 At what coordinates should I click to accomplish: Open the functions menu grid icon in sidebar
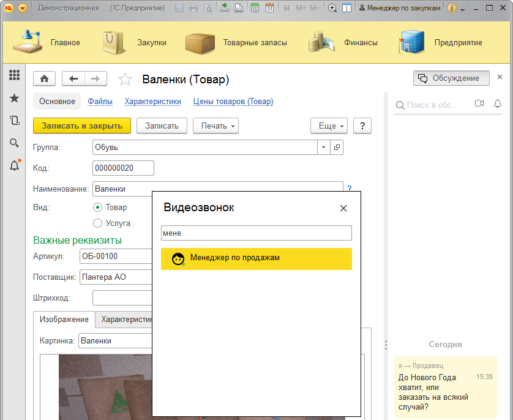coord(14,75)
